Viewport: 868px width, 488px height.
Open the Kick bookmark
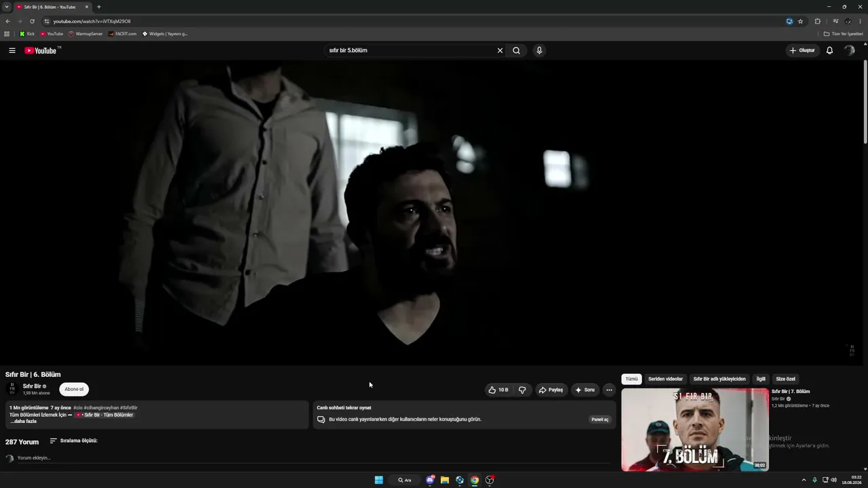[x=27, y=34]
